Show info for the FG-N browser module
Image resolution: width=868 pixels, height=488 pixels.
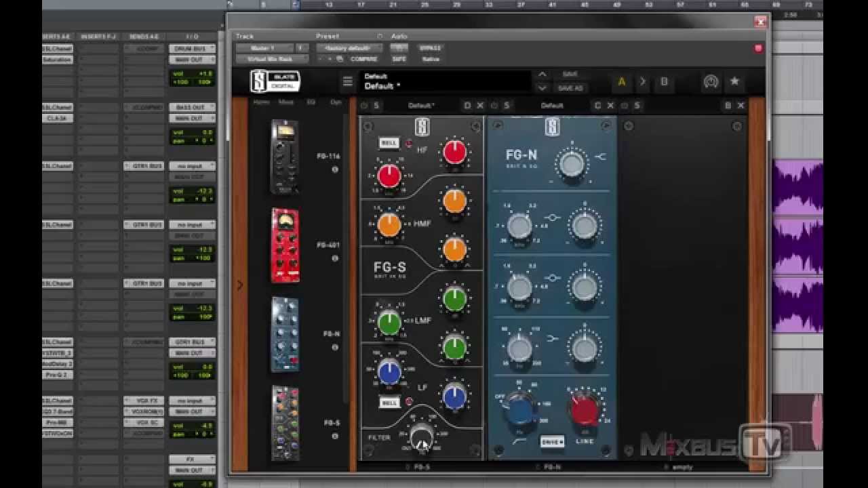[335, 347]
